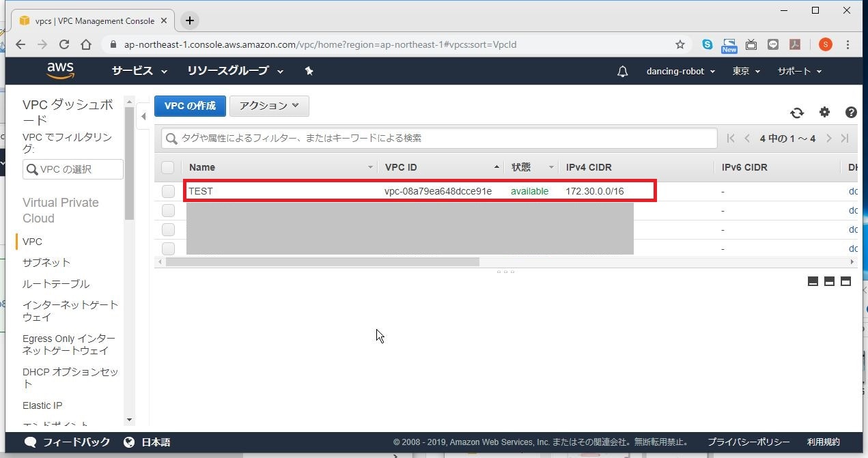Open the 状態 column filter arrow

pyautogui.click(x=550, y=167)
